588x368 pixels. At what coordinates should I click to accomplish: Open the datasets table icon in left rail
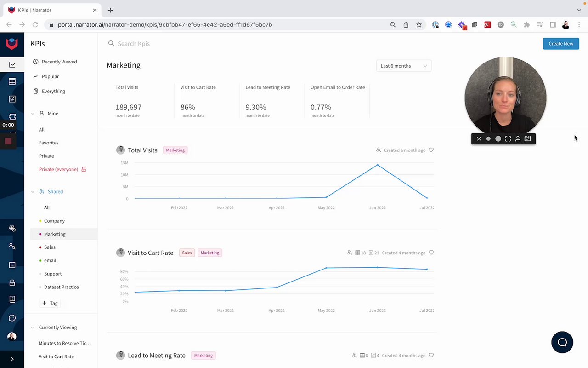point(12,81)
